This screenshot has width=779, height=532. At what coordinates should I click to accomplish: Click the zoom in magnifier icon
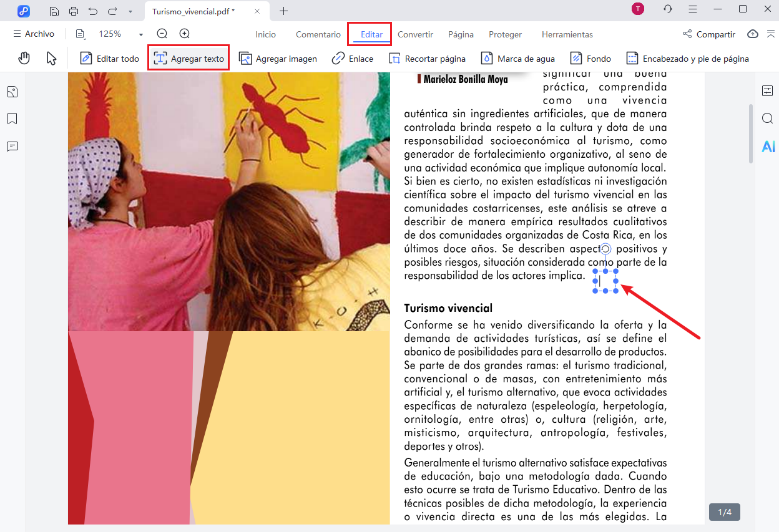pyautogui.click(x=185, y=34)
